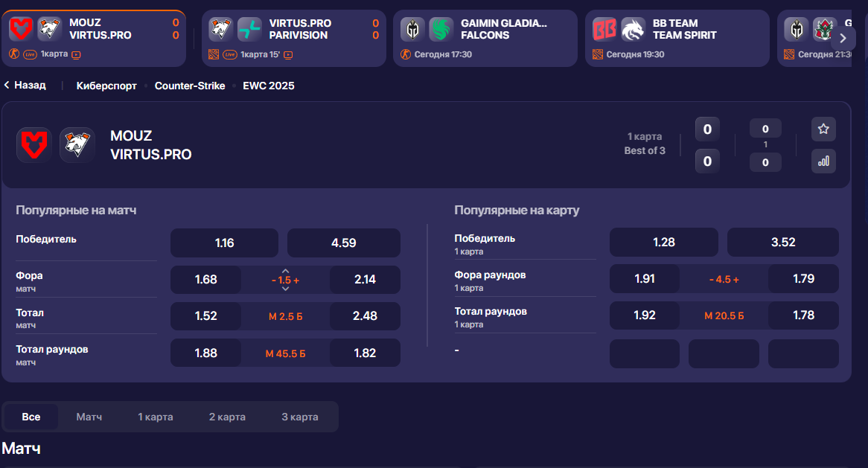This screenshot has height=468, width=868.
Task: Click Counter-Strike game icon on MOUZ card
Action: click(14, 54)
